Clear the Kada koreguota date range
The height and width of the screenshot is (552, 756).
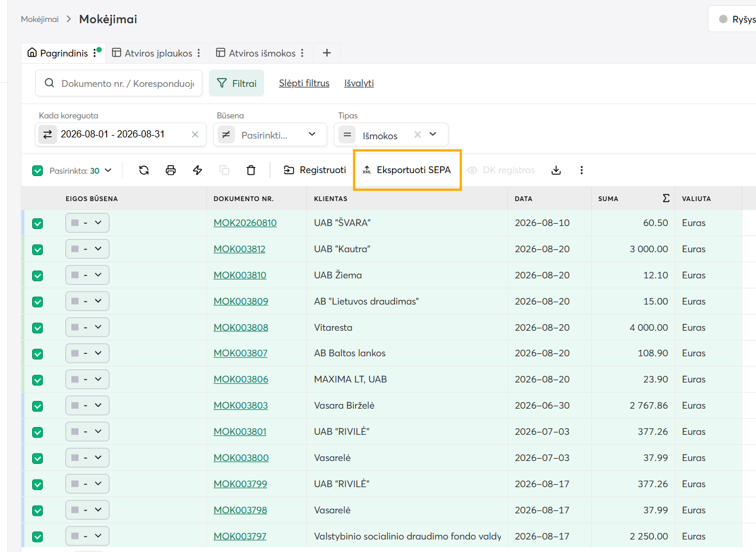(x=195, y=134)
